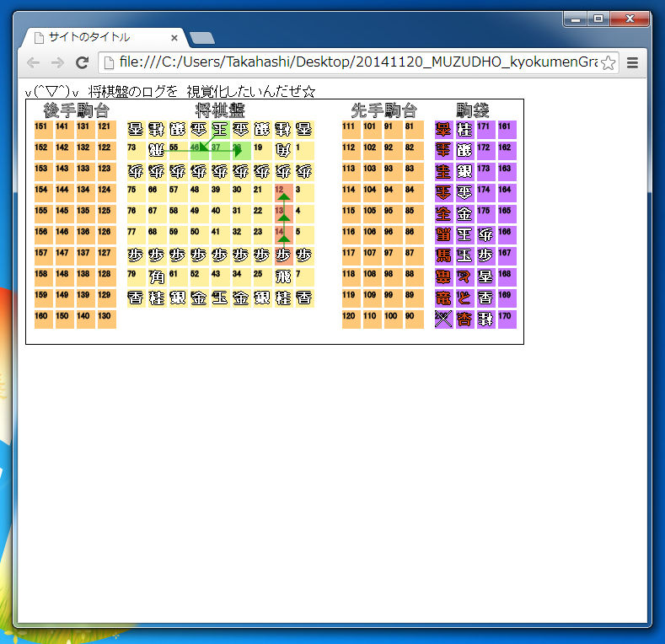Select the white 玉 piece in the purple bag
665x644 pixels.
(464, 255)
